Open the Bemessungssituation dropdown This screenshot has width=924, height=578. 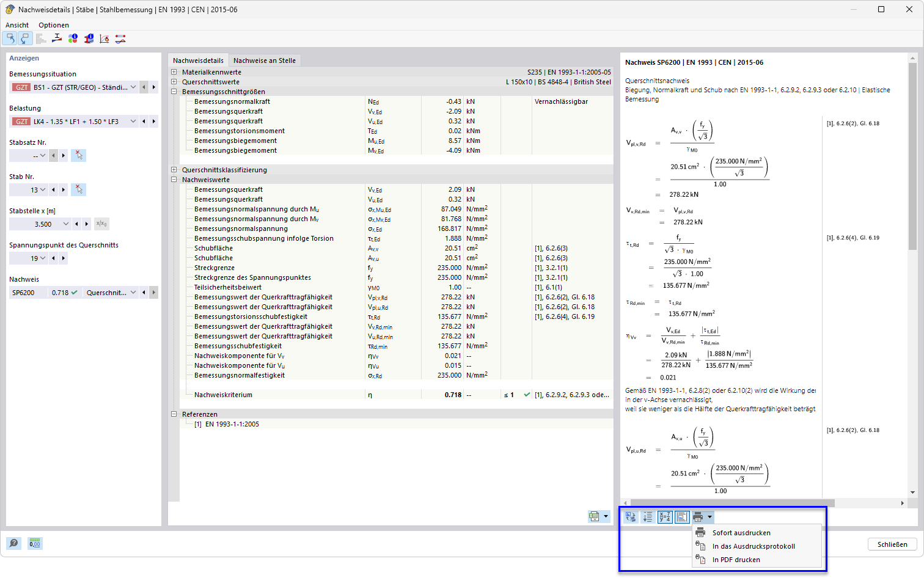click(x=133, y=87)
